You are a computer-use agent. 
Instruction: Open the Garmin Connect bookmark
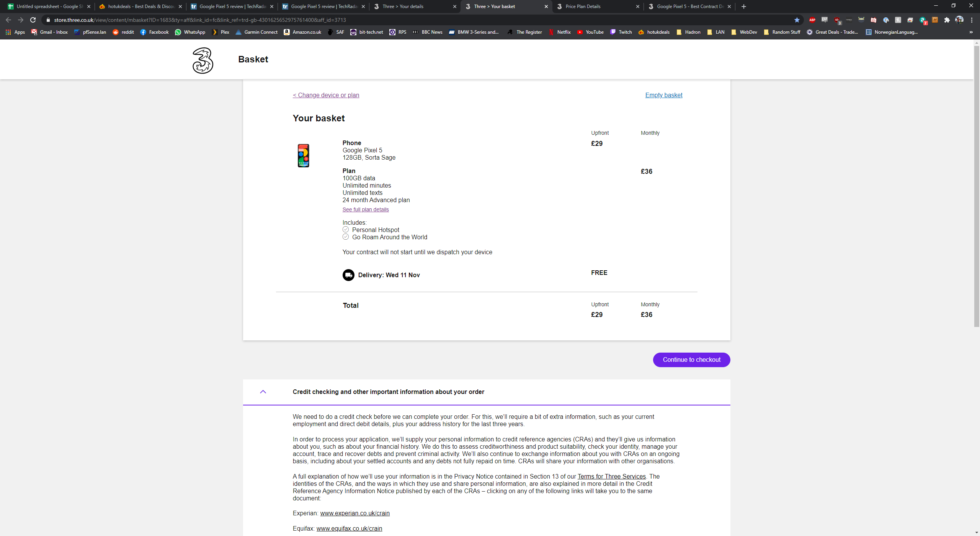coord(256,32)
